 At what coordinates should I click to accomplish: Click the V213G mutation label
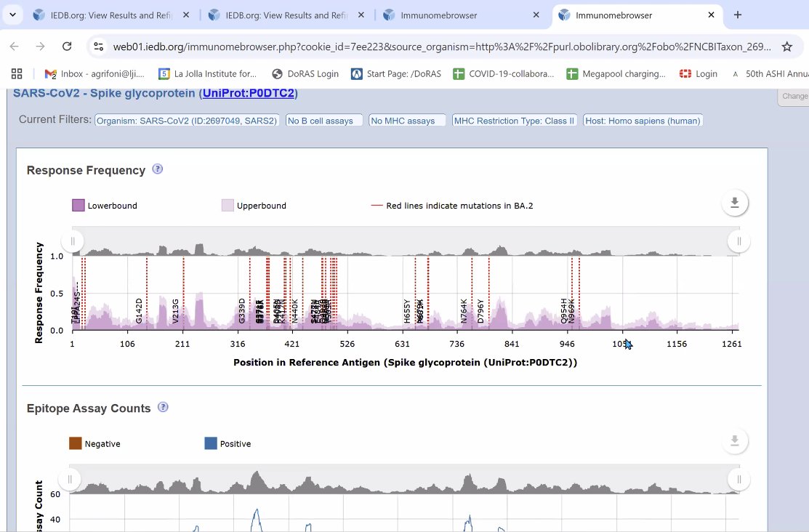tap(175, 310)
